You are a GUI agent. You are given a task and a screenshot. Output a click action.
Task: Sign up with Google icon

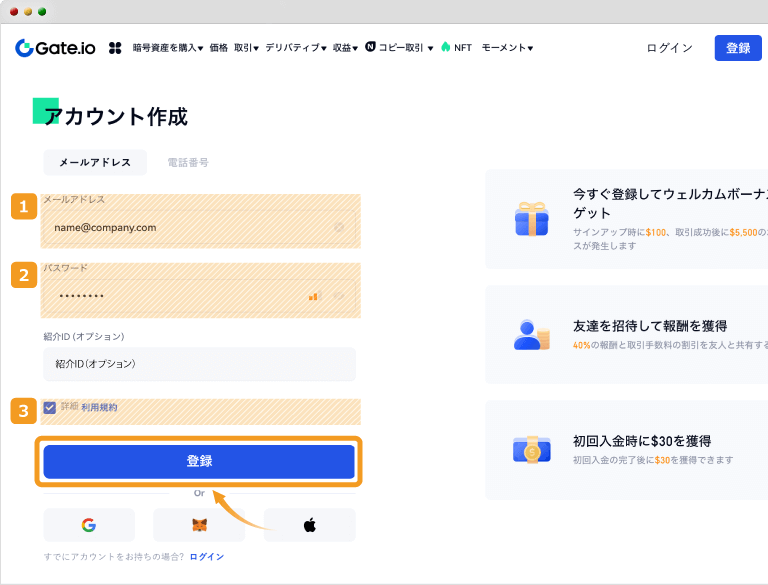point(89,525)
